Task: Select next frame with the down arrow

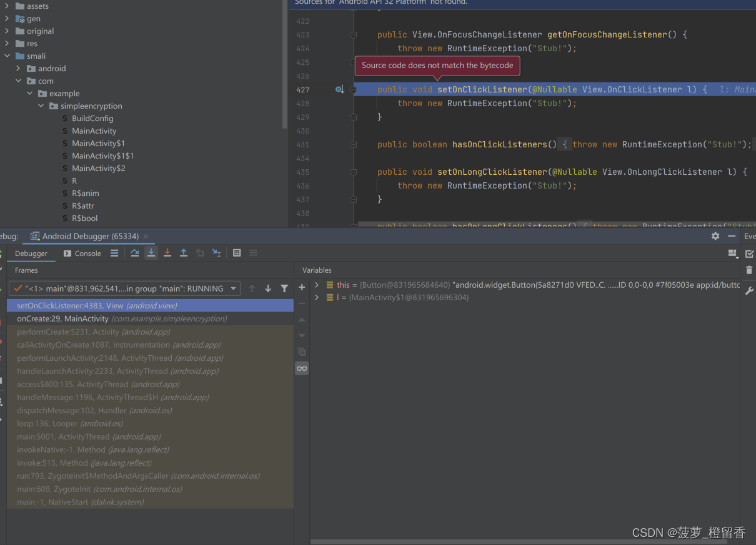Action: 268,288
